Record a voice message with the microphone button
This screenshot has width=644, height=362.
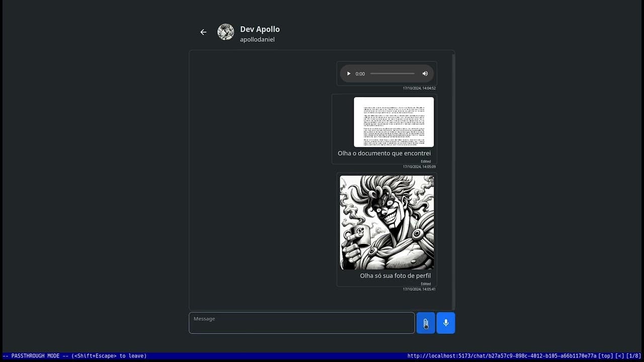(x=445, y=323)
